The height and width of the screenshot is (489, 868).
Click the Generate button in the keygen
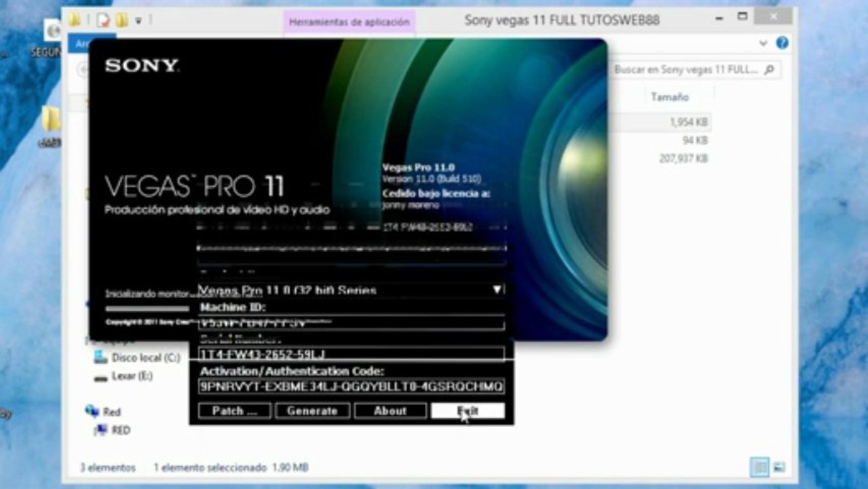[x=312, y=411]
